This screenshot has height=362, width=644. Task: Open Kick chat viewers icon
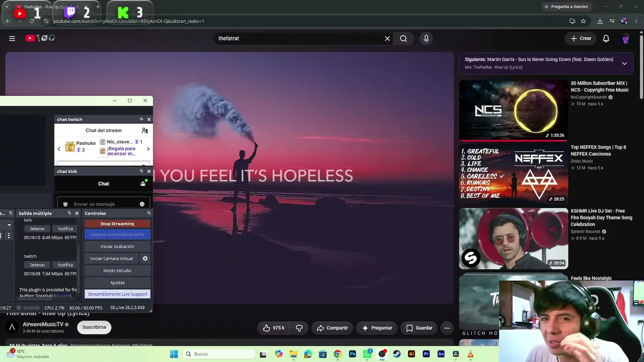click(x=143, y=184)
